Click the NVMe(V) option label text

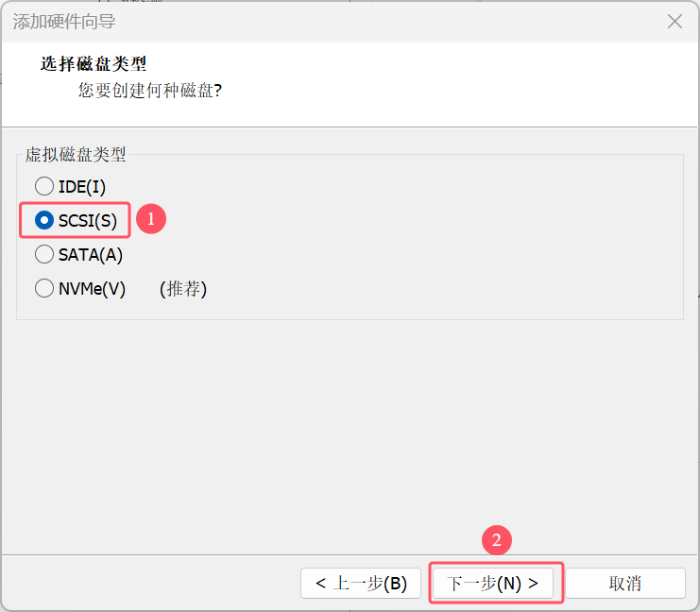[92, 289]
